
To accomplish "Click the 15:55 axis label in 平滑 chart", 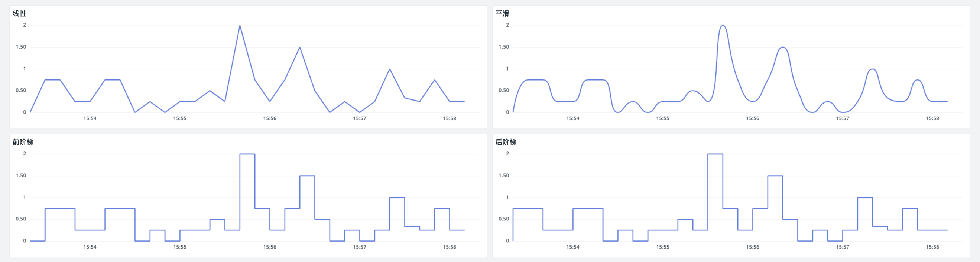I will pos(663,119).
